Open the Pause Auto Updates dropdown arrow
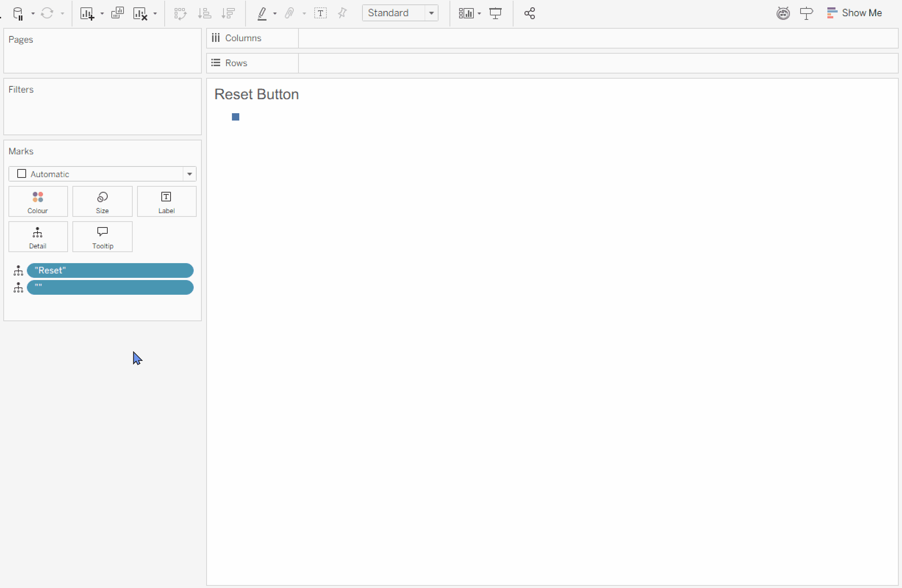 [x=33, y=14]
